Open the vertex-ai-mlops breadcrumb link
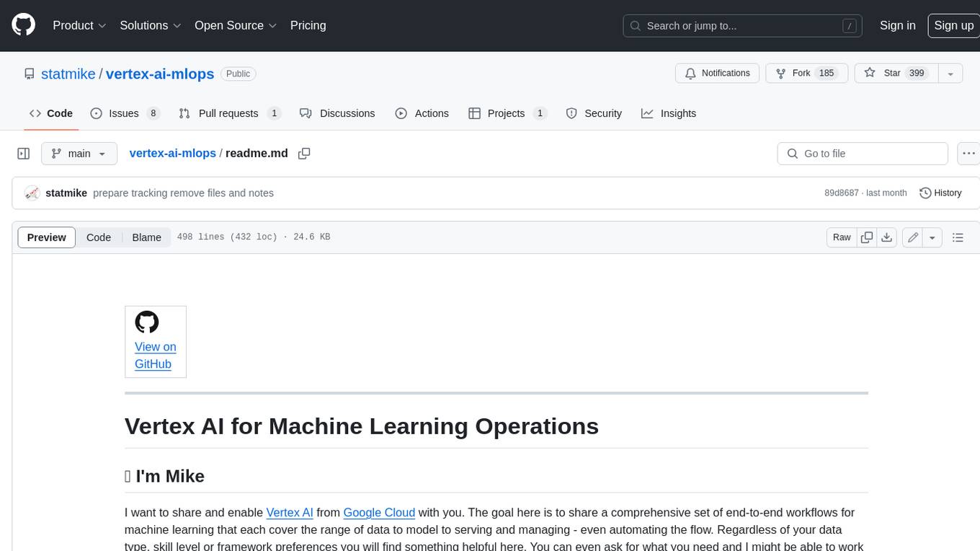The height and width of the screenshot is (551, 980). click(x=172, y=153)
